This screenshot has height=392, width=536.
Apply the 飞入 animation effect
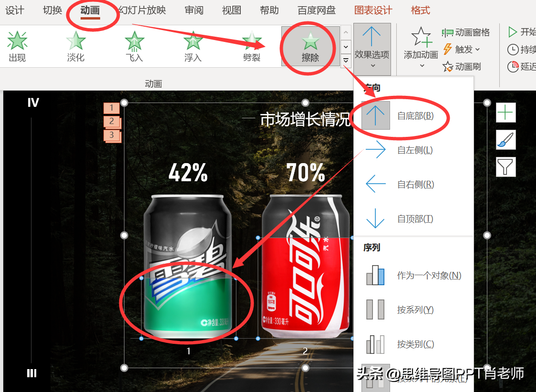pos(134,46)
